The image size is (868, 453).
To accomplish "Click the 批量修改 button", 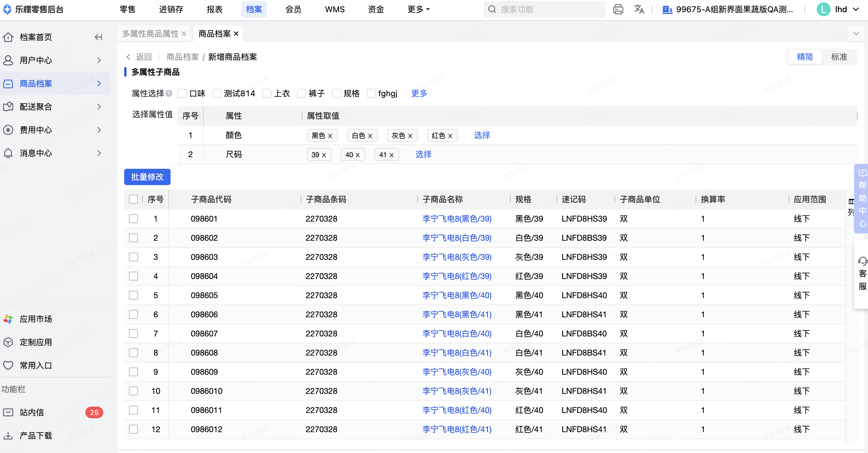I will pos(147,177).
